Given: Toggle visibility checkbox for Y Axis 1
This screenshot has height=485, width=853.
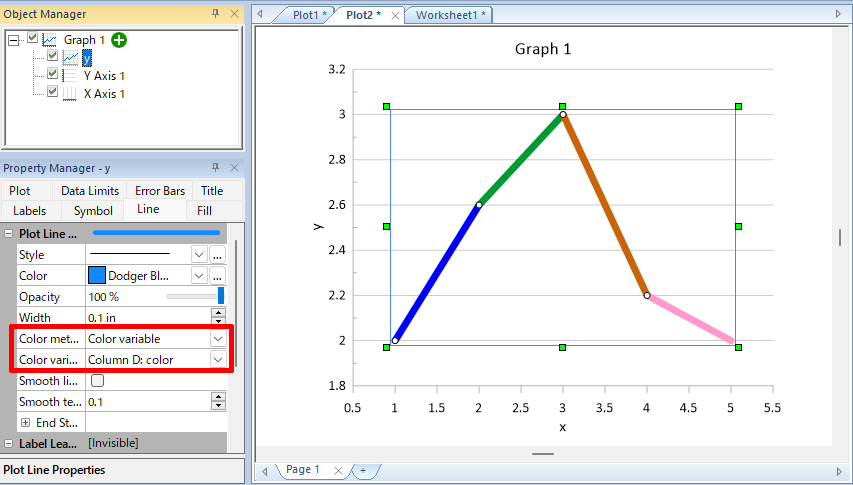Looking at the screenshot, I should [x=52, y=75].
